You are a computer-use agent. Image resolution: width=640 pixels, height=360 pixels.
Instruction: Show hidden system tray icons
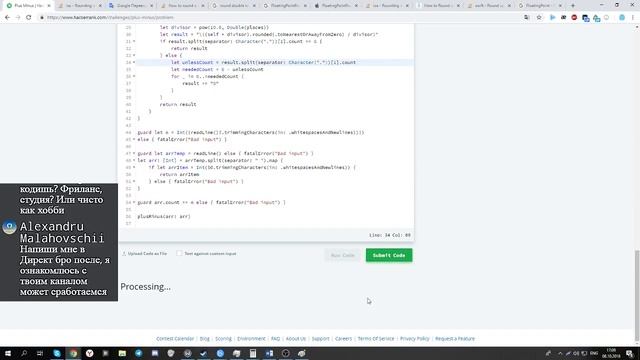click(x=560, y=353)
